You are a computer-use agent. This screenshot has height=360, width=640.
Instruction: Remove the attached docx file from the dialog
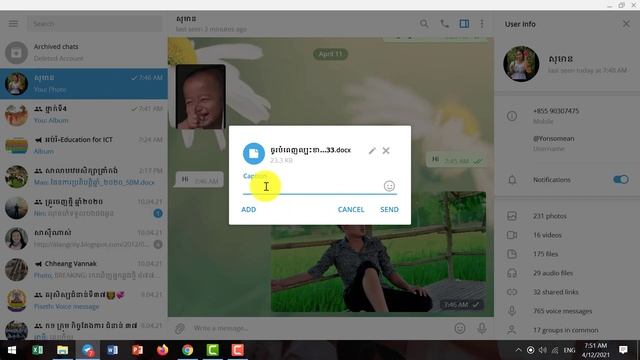[386, 151]
